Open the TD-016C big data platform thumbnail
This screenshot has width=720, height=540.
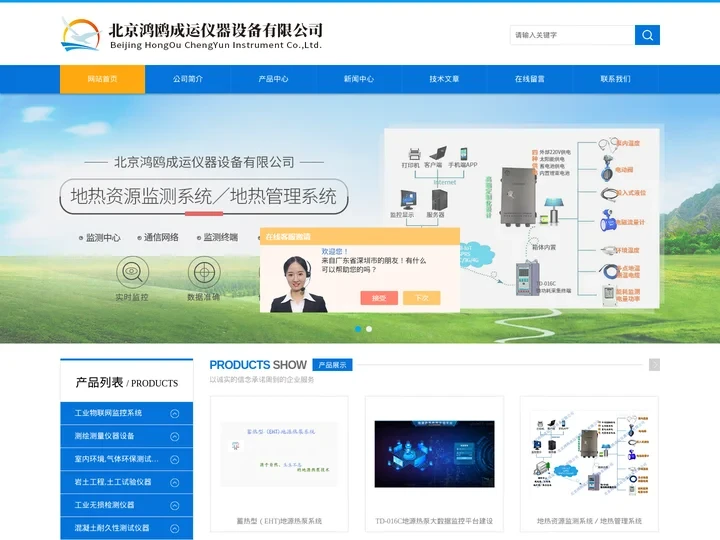[434, 454]
